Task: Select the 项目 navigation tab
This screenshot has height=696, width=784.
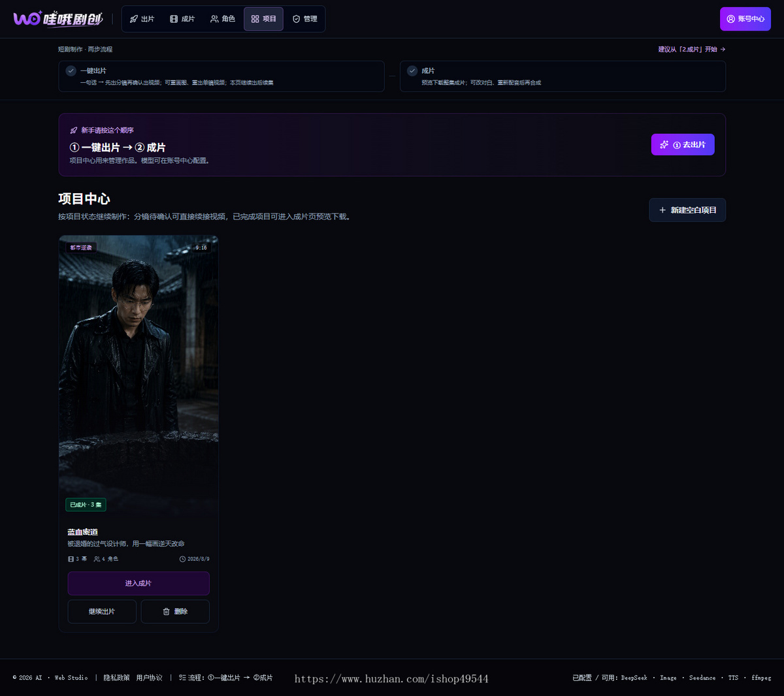Action: point(263,19)
